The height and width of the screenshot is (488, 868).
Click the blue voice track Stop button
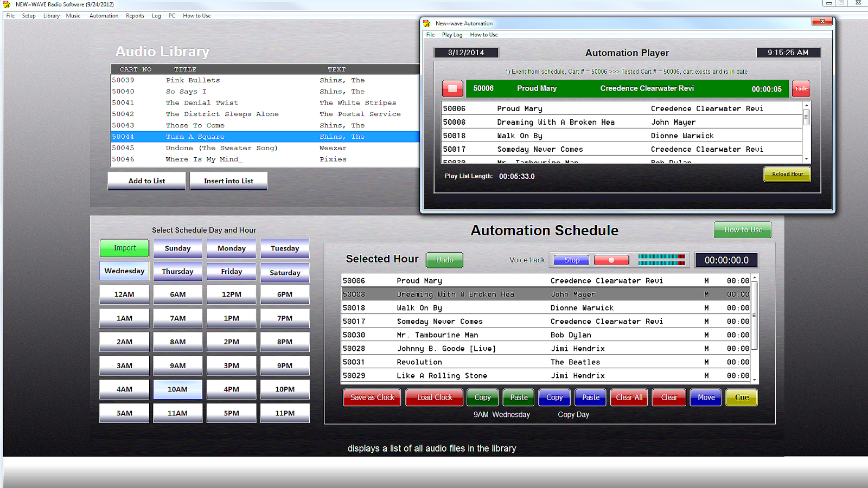tap(572, 260)
